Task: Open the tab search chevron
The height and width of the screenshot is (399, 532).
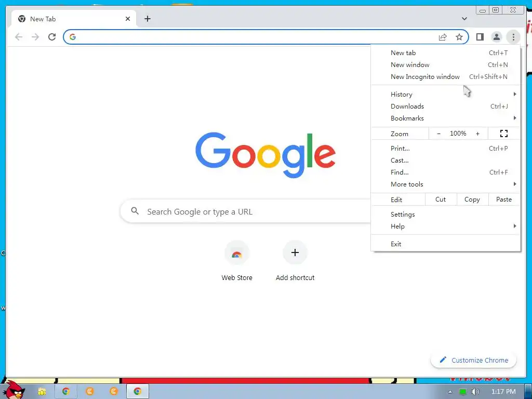Action: (464, 19)
